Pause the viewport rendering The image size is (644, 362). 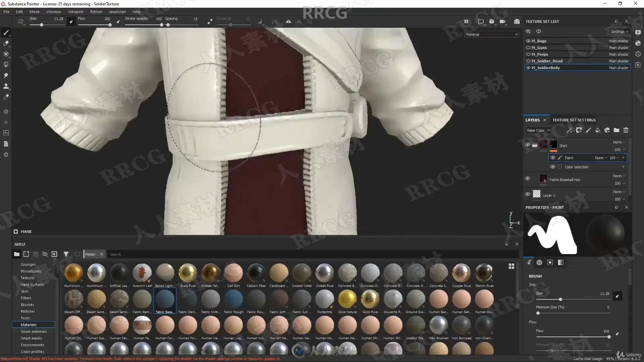tap(466, 21)
